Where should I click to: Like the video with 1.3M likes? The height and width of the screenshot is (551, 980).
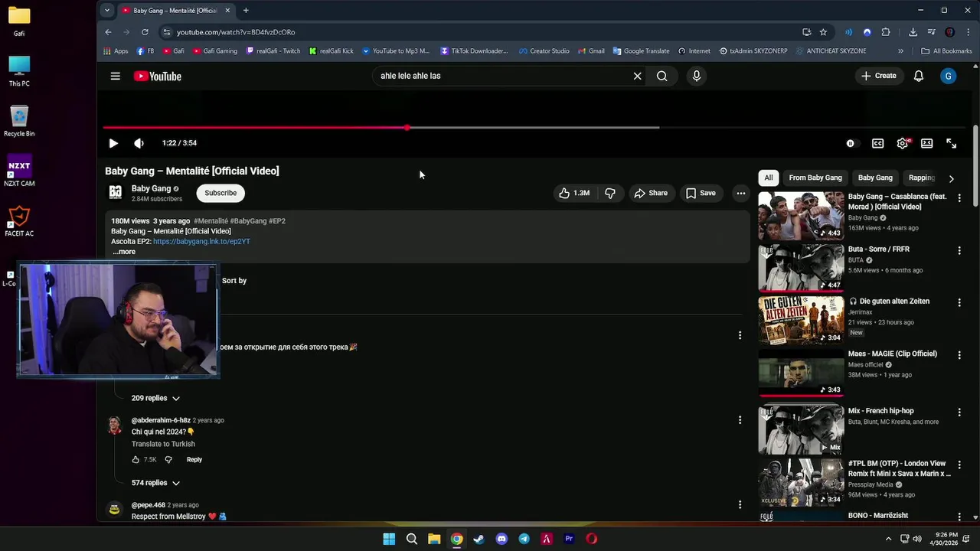pyautogui.click(x=573, y=193)
